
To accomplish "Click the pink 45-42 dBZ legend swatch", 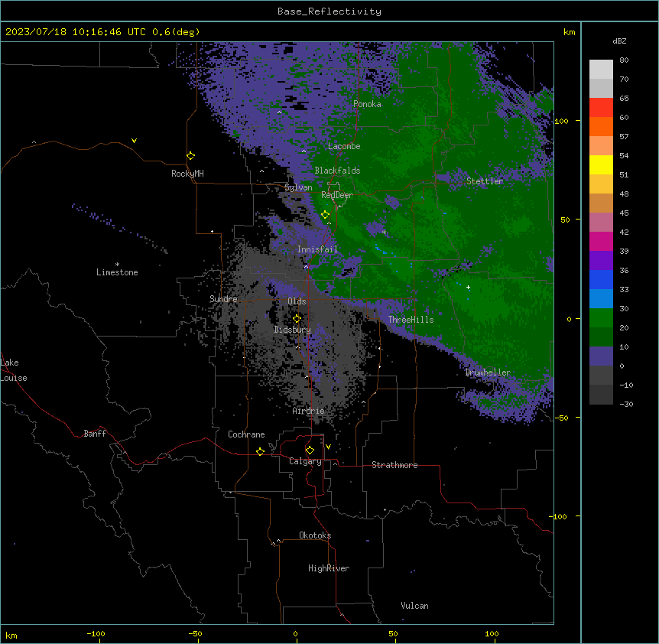I will coord(601,223).
